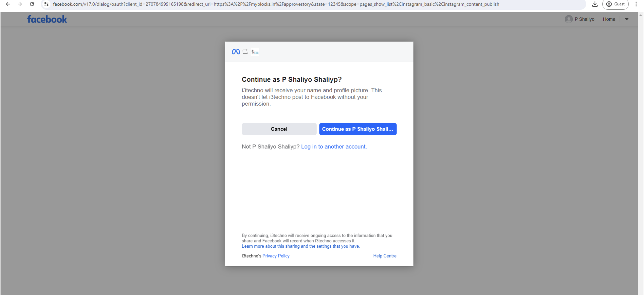Open i3techno's Privacy Policy

(x=276, y=256)
